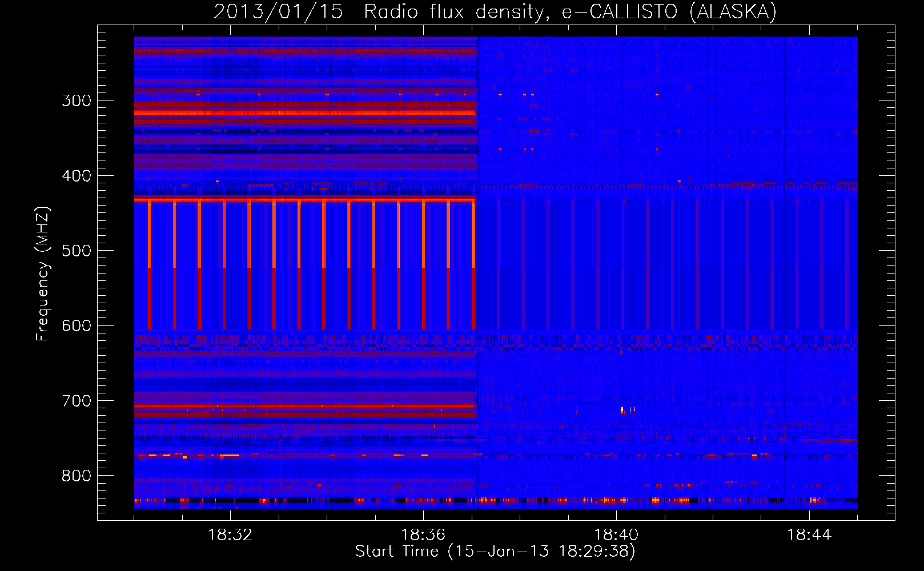Select the 800 frequency tick label
The image size is (924, 571).
[x=77, y=476]
